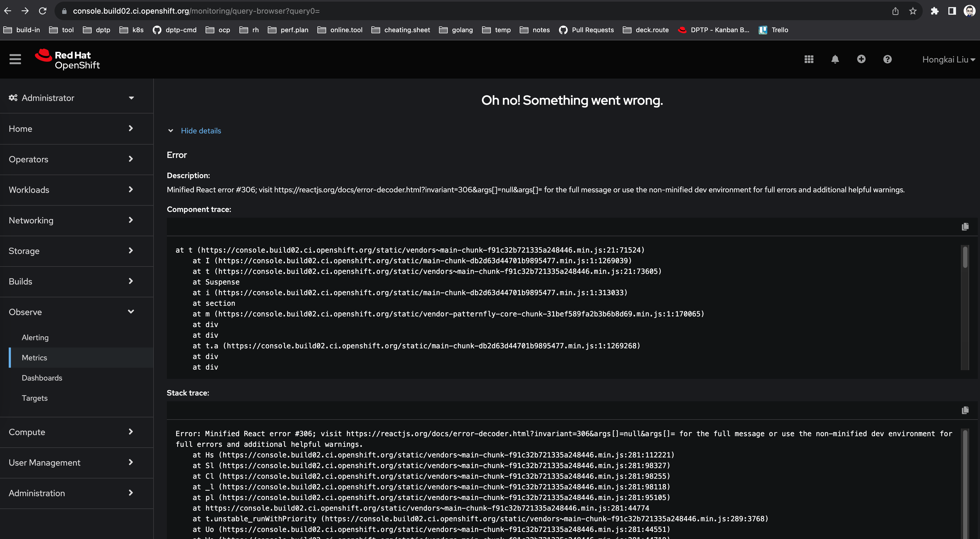Open the notifications bell
Image resolution: width=980 pixels, height=539 pixels.
pos(835,59)
